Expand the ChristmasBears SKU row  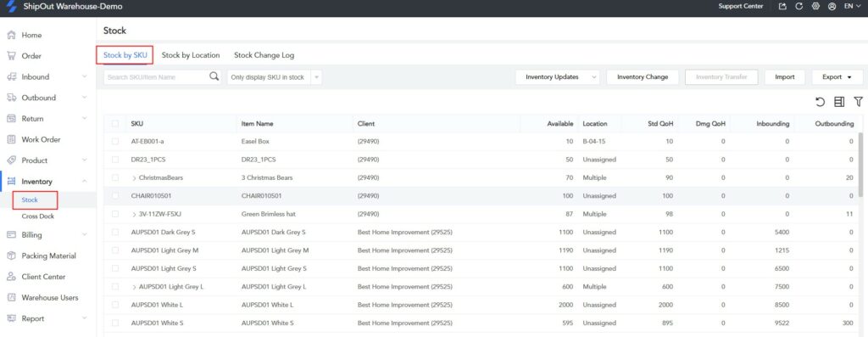tap(135, 178)
